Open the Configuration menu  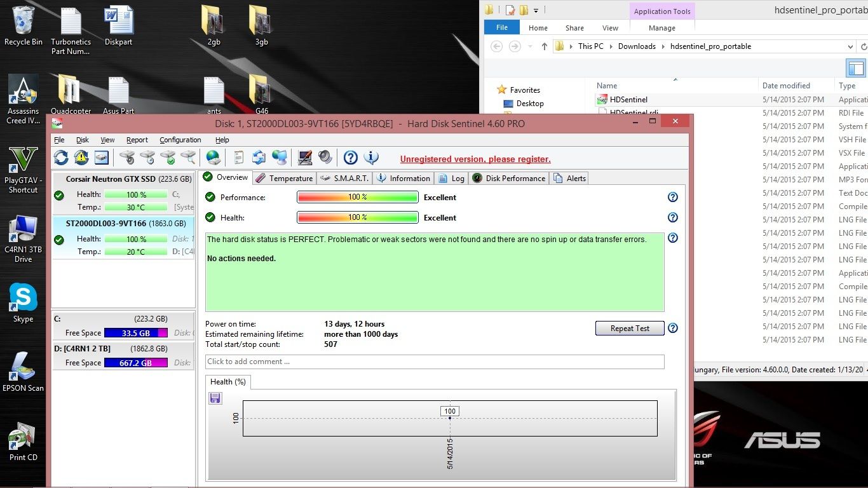tap(180, 140)
